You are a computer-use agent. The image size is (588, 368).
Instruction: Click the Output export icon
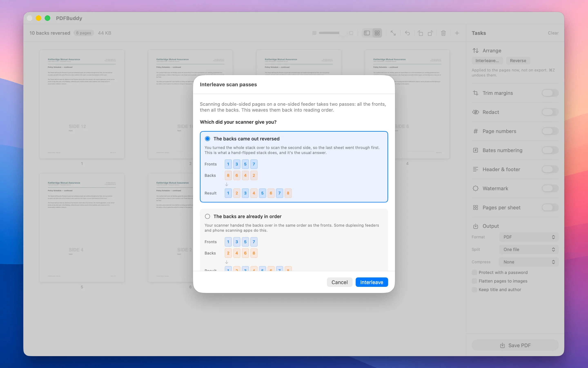point(476,226)
